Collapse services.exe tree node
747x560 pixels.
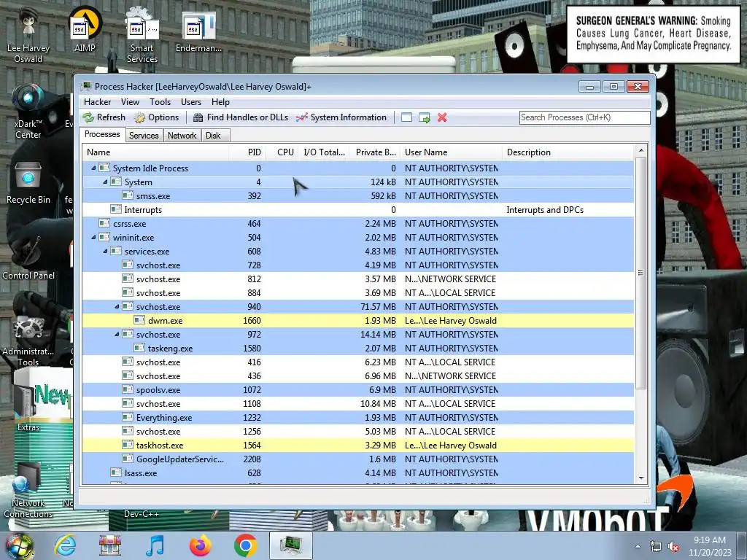(x=105, y=251)
